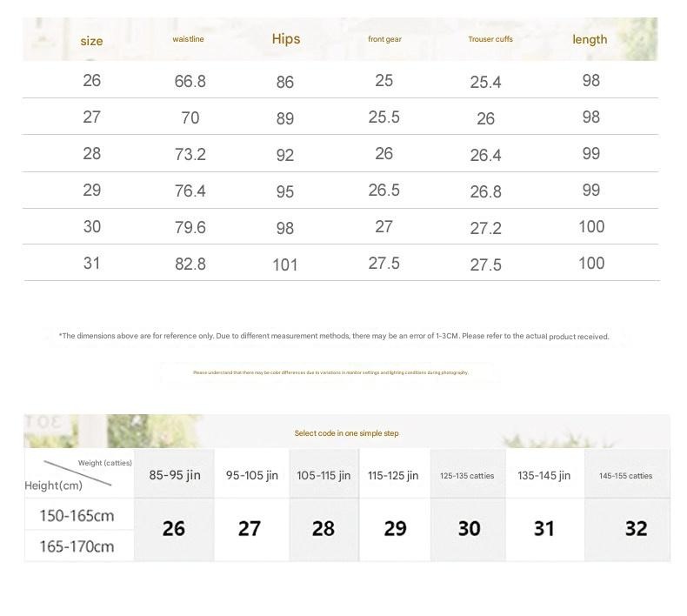Screen dimensions: 687x616
Task: Click the "size" column header
Action: (91, 41)
